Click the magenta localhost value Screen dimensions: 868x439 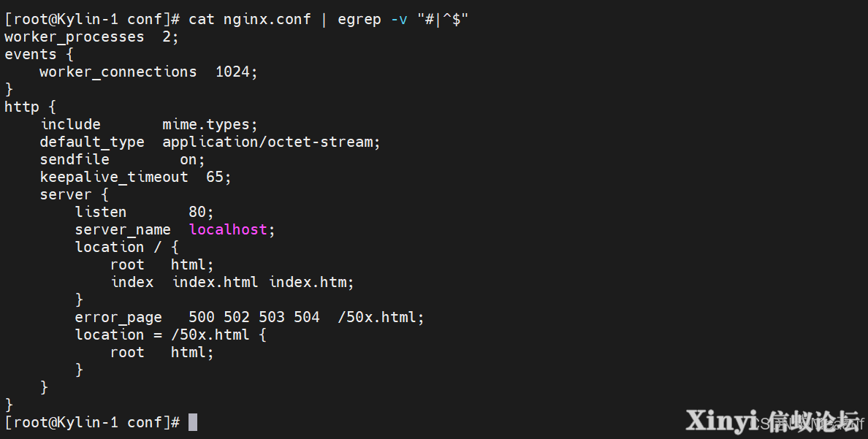(228, 229)
